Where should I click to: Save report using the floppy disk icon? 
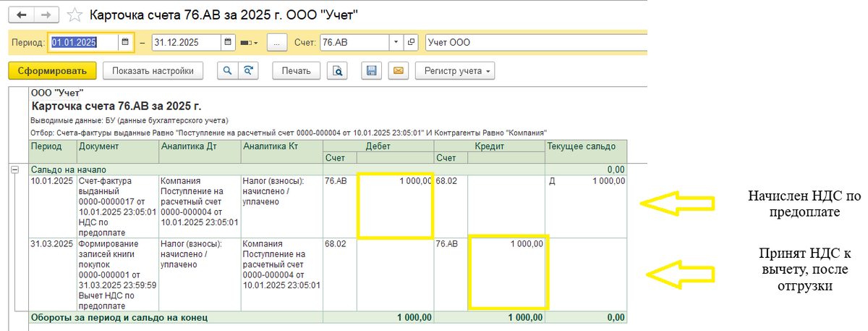[372, 70]
